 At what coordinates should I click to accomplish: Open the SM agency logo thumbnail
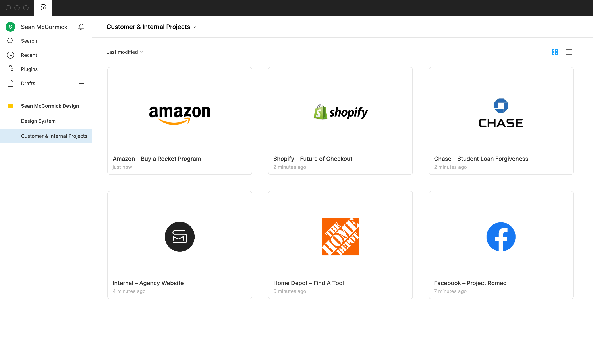(x=180, y=237)
